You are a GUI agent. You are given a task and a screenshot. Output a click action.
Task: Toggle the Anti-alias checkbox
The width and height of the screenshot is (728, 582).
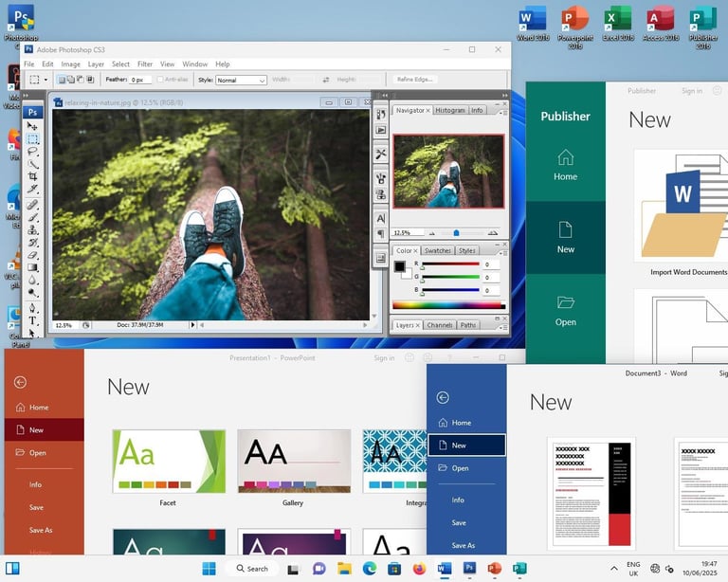click(160, 80)
